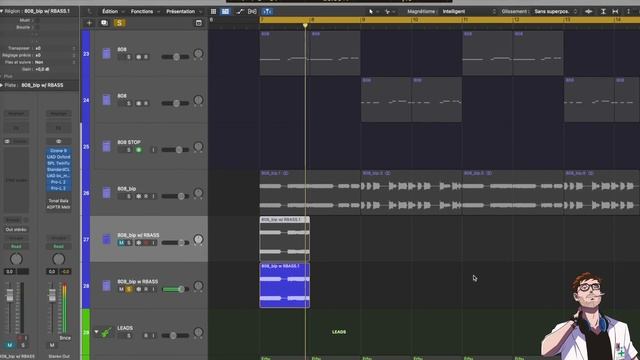The height and width of the screenshot is (360, 640).
Task: Click the Out stéréo output slot
Action: pyautogui.click(x=16, y=229)
